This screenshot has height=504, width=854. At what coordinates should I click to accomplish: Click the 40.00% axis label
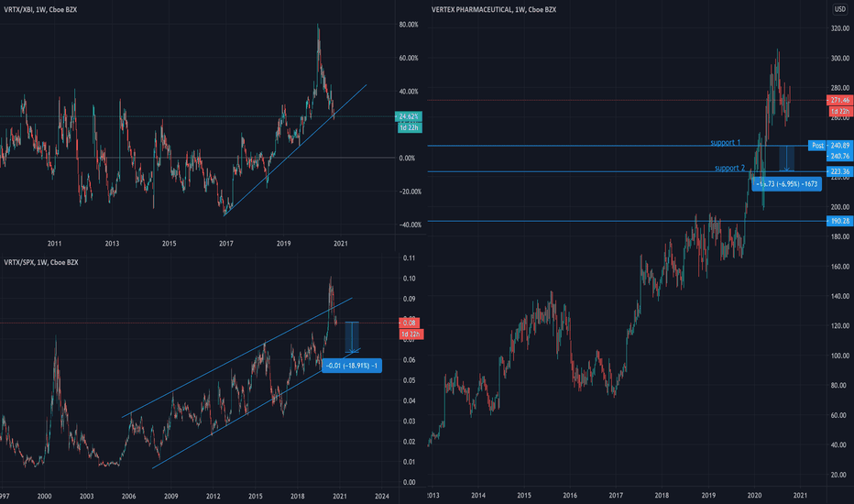(x=409, y=92)
